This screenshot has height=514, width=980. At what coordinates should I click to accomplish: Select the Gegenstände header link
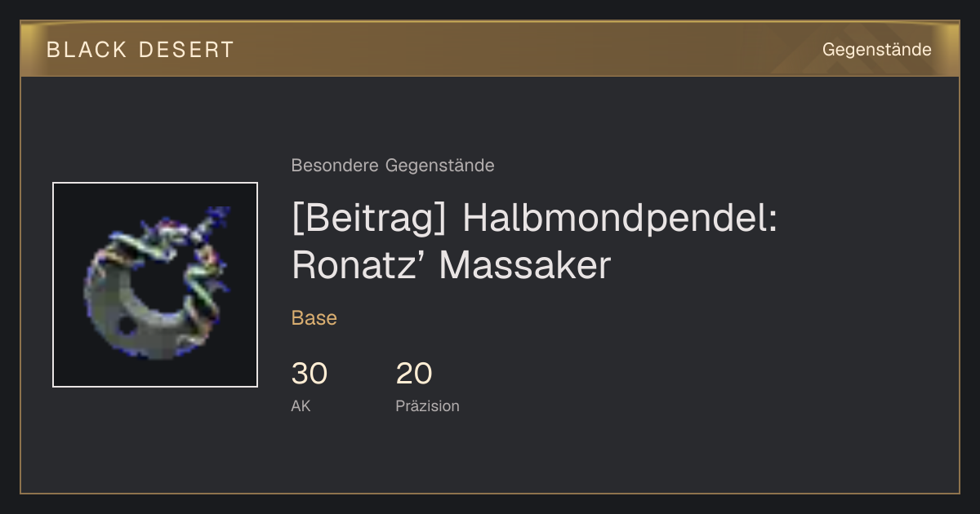[876, 50]
